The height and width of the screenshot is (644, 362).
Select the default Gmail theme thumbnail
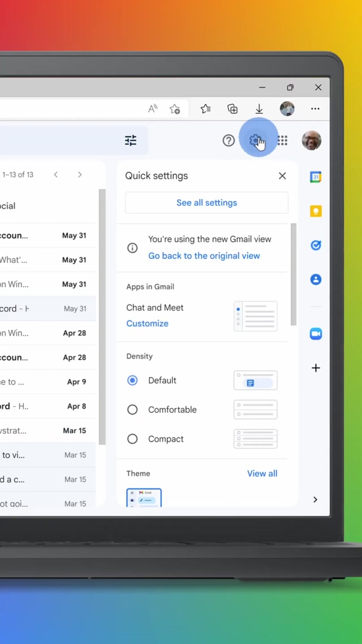point(144,497)
